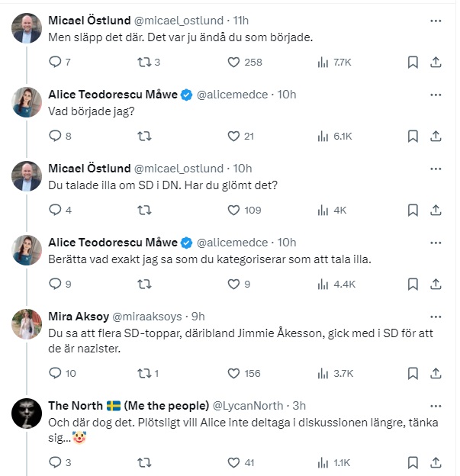Share Alice's 'Berätta vad exakt' tweet
The height and width of the screenshot is (476, 460).
coord(436,284)
